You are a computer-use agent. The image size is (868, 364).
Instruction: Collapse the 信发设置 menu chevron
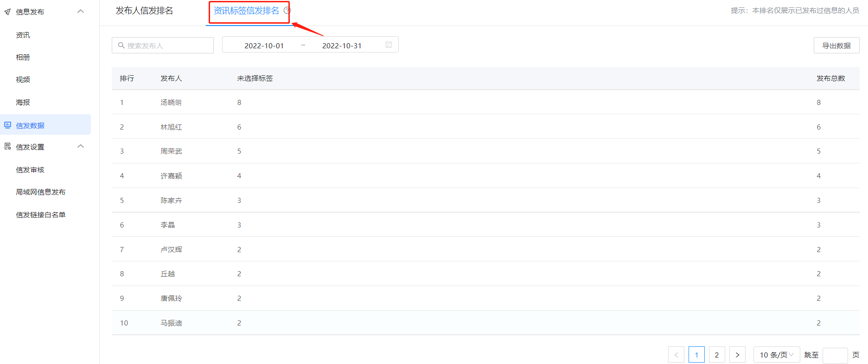point(81,146)
